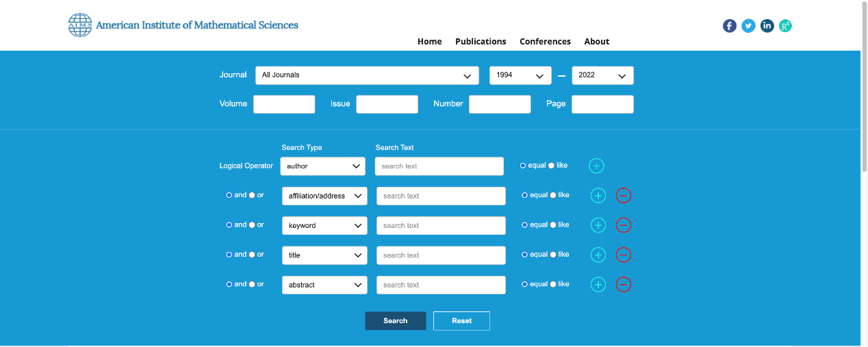Open the Twitter social icon
The image size is (868, 347).
[748, 26]
